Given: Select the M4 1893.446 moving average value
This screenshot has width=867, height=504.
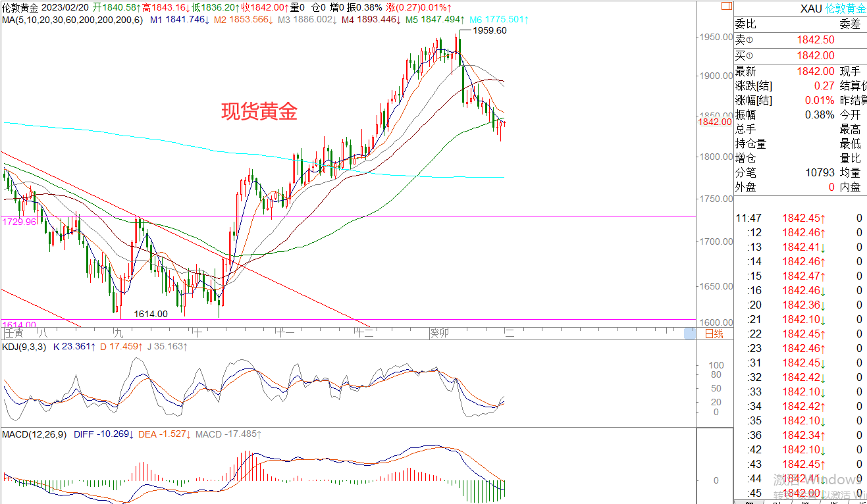Looking at the screenshot, I should pos(371,20).
